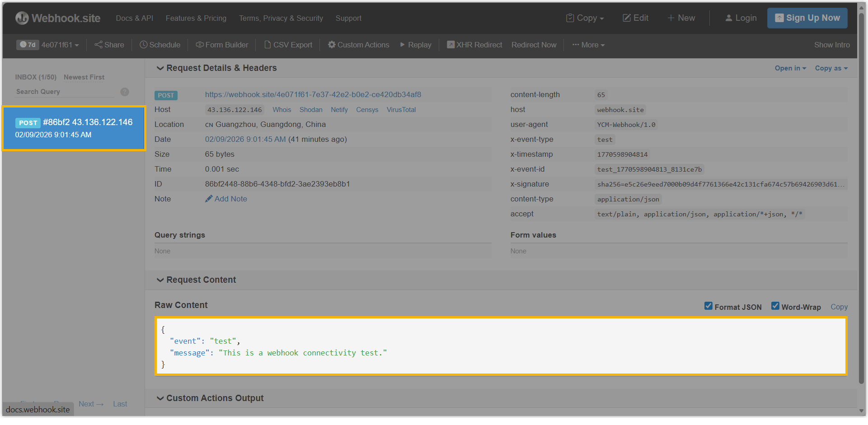Open the Copy as dropdown

tap(831, 68)
